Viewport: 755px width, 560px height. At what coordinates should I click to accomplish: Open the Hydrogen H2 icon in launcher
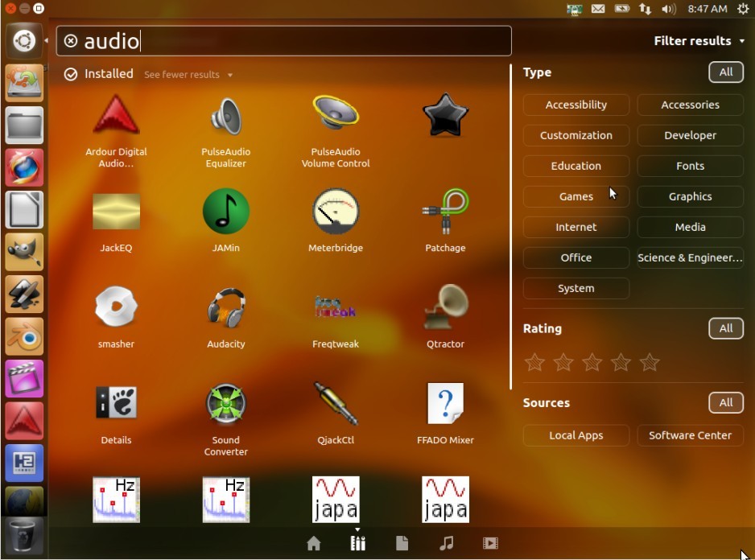coord(24,463)
